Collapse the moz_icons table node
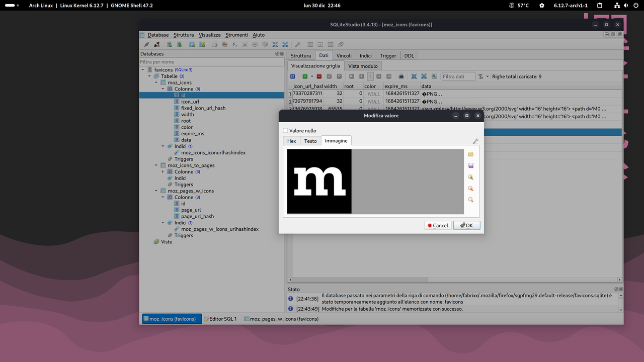 (x=156, y=82)
